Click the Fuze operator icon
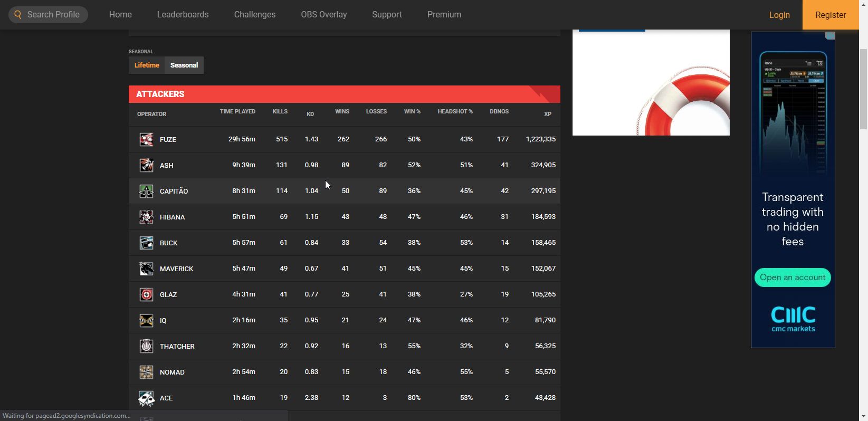The width and height of the screenshot is (868, 421). coord(146,139)
